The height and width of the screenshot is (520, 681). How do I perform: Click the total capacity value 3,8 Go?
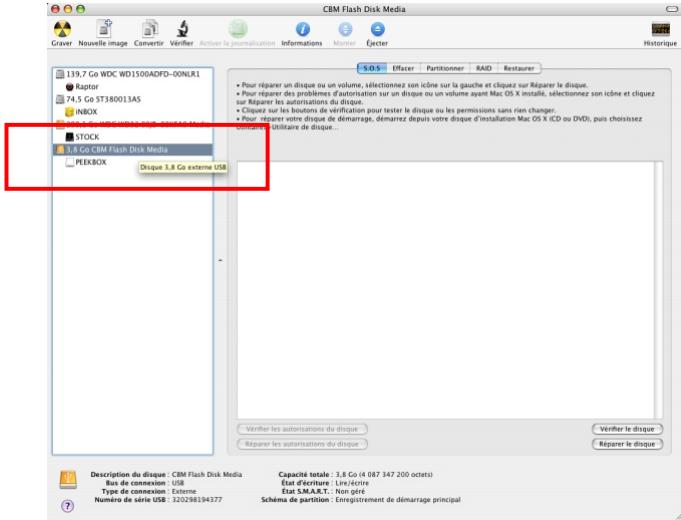point(384,474)
